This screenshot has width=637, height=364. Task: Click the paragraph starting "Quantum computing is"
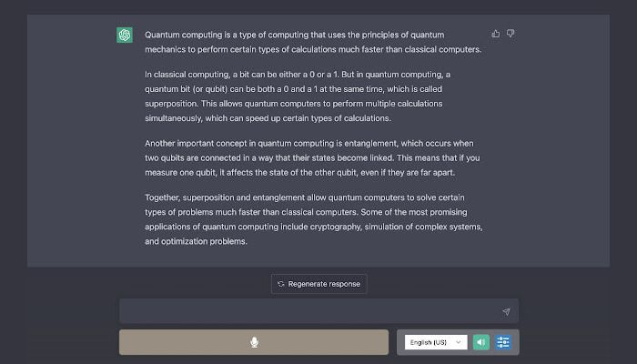313,42
